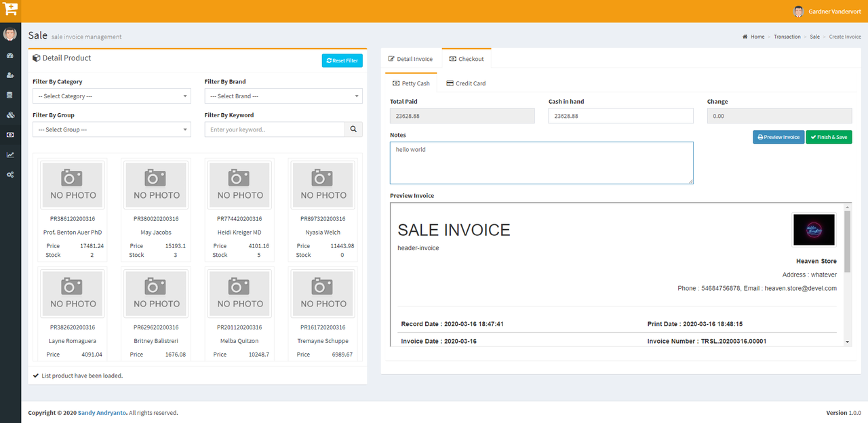
Task: Open the cubes inventory sidebar icon
Action: click(10, 115)
